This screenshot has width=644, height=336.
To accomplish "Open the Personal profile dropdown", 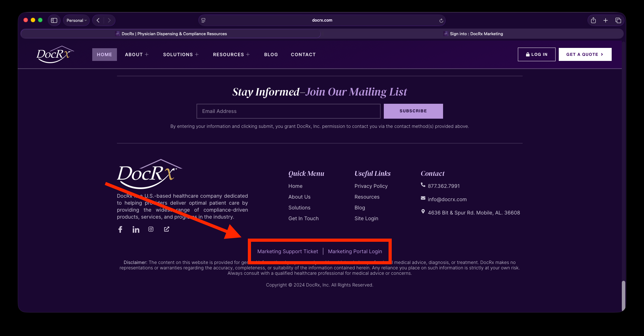I will pos(76,20).
